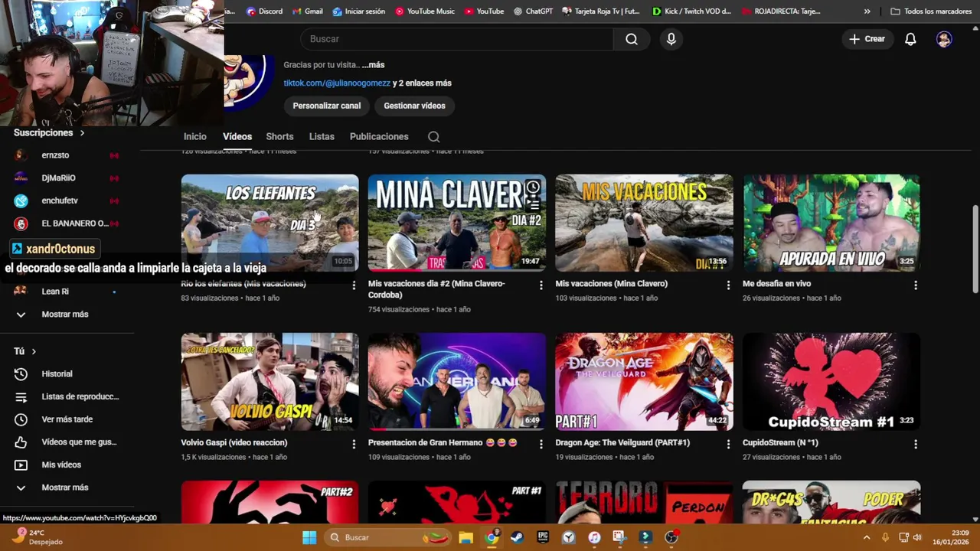Screen dimensions: 980x551
Task: Open options menu for Mis vacaciones (Mina Clavero)
Action: coord(728,285)
